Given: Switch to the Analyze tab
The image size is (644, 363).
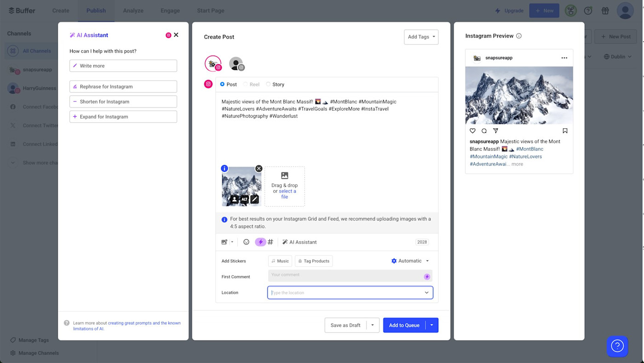Looking at the screenshot, I should click(x=133, y=11).
